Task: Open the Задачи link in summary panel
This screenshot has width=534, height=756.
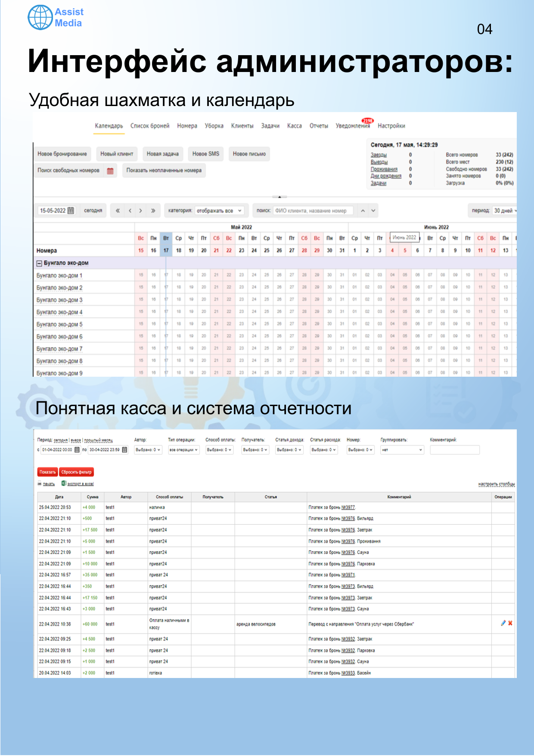Action: [379, 183]
